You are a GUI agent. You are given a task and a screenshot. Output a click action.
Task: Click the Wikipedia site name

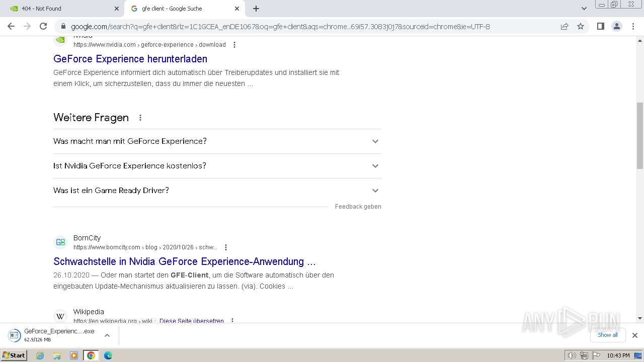(89, 312)
